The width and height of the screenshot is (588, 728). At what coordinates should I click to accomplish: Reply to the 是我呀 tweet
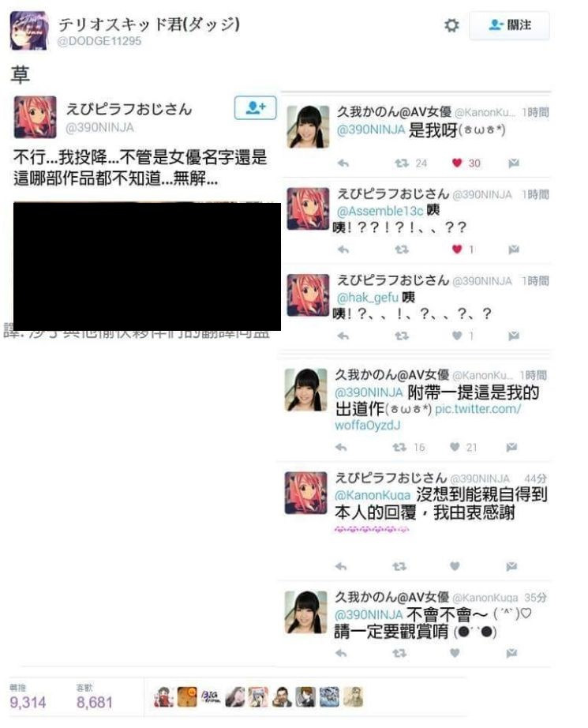(343, 163)
